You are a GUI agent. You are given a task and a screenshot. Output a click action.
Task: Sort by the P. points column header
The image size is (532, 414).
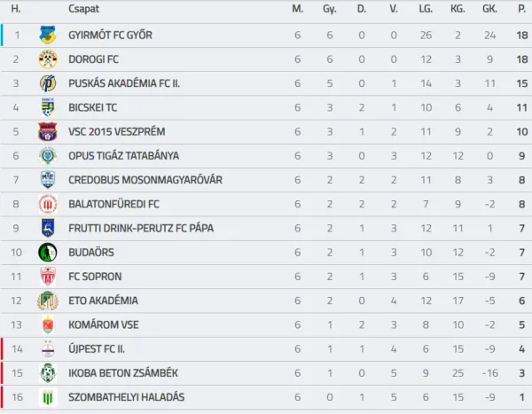(522, 9)
